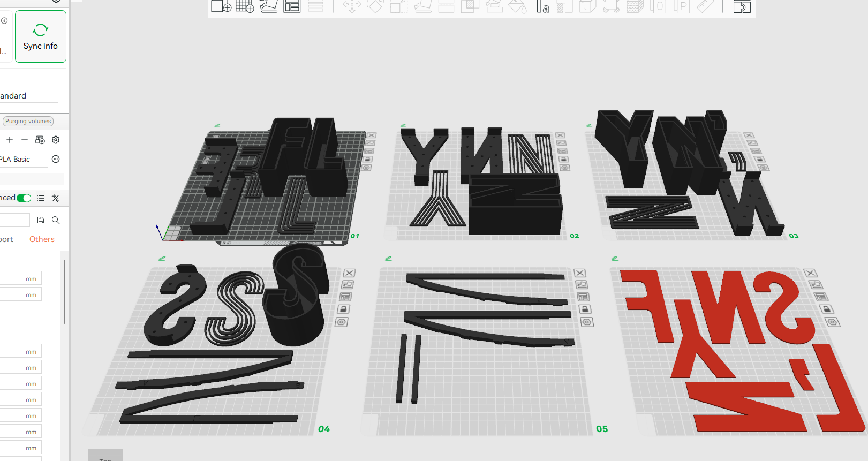Image resolution: width=868 pixels, height=461 pixels.
Task: Open plate settings for plate 04
Action: [342, 322]
